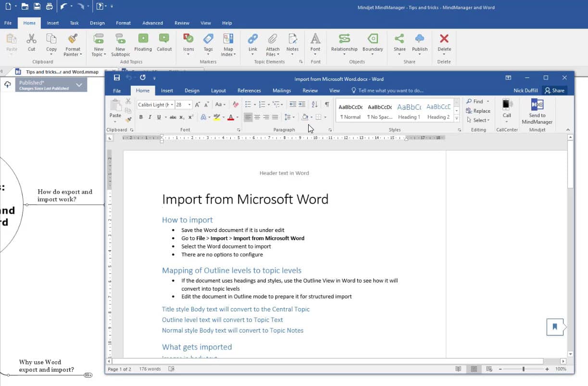The height and width of the screenshot is (386, 588).
Task: Select Align Left in Word
Action: click(x=248, y=117)
